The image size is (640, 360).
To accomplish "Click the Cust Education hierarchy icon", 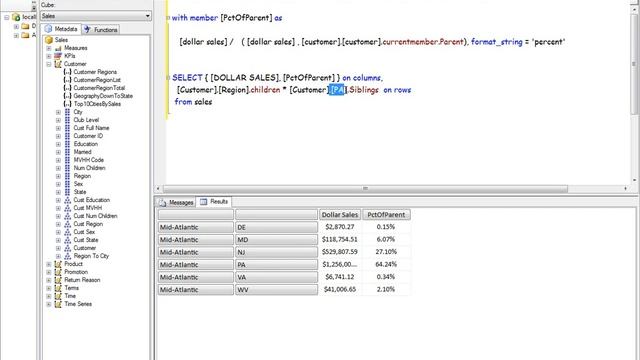I will (x=67, y=200).
